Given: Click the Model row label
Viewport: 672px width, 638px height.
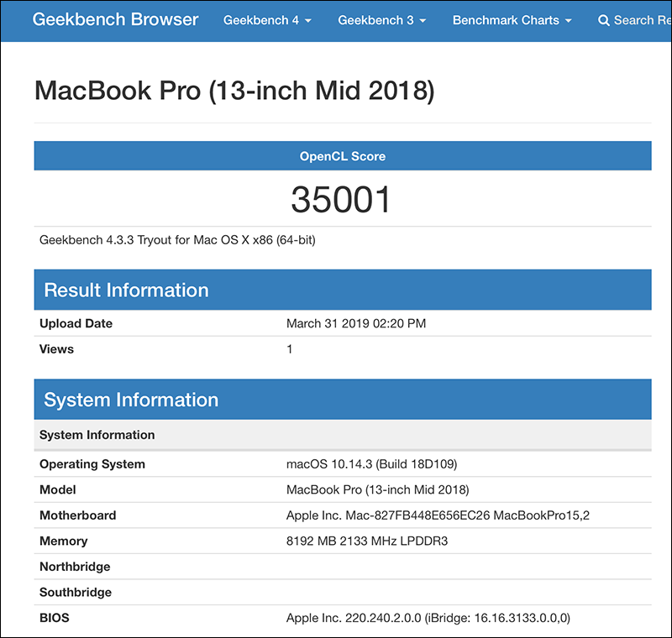Looking at the screenshot, I should [58, 489].
